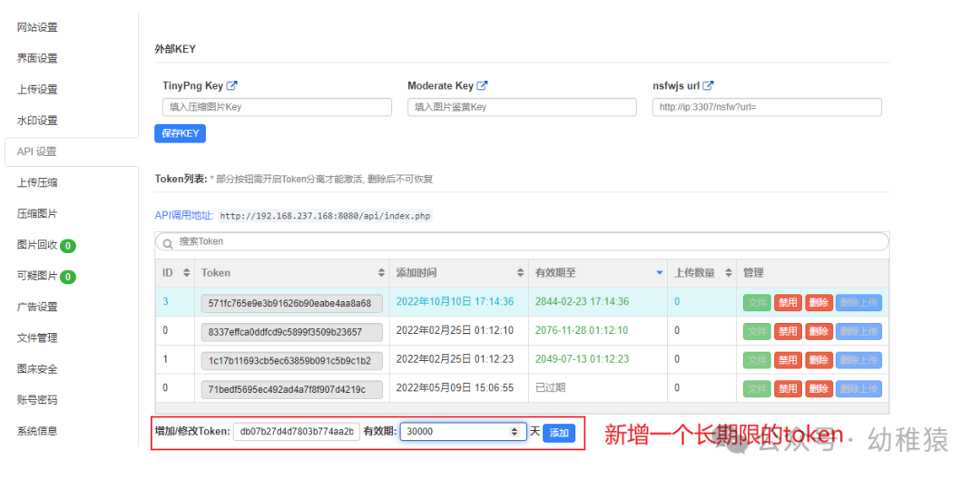This screenshot has width=980, height=479.
Task: Click 文件 button for token 1c17b116
Action: click(757, 360)
